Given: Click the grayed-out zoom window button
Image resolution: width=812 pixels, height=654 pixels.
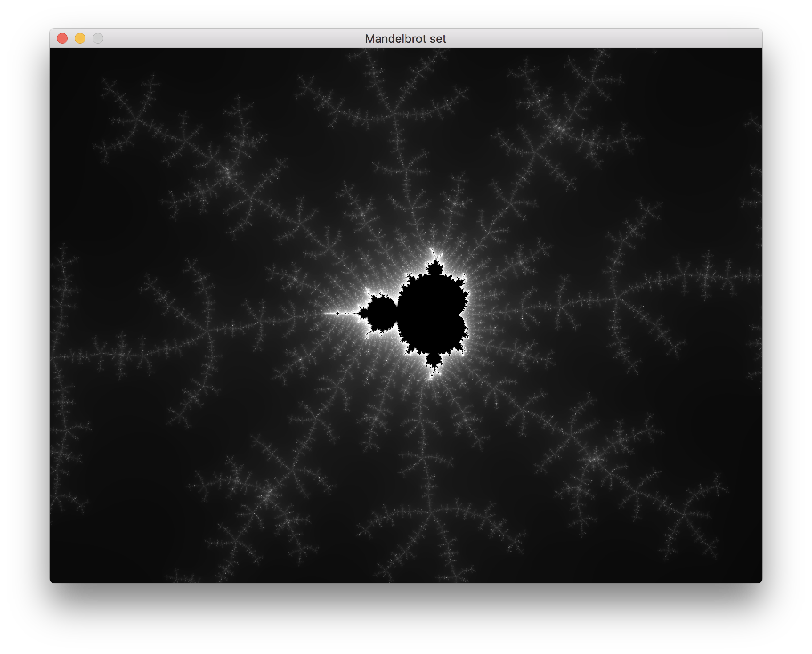Looking at the screenshot, I should tap(98, 39).
